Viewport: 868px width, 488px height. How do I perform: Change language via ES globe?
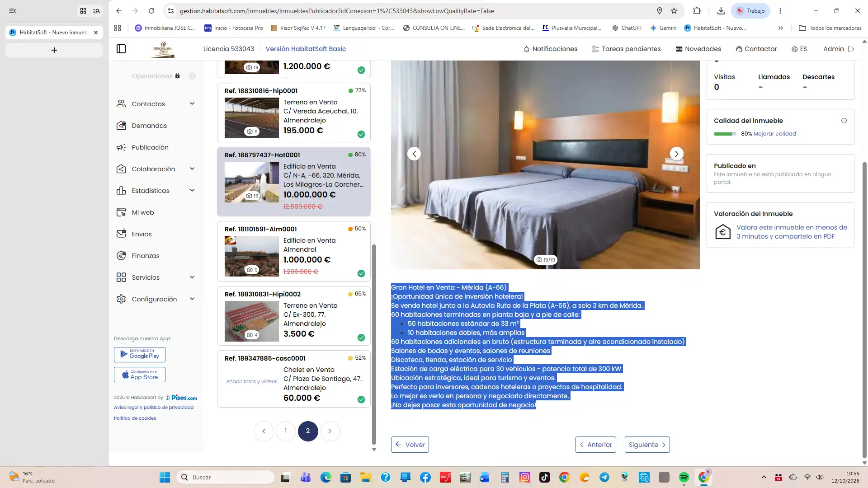[799, 49]
